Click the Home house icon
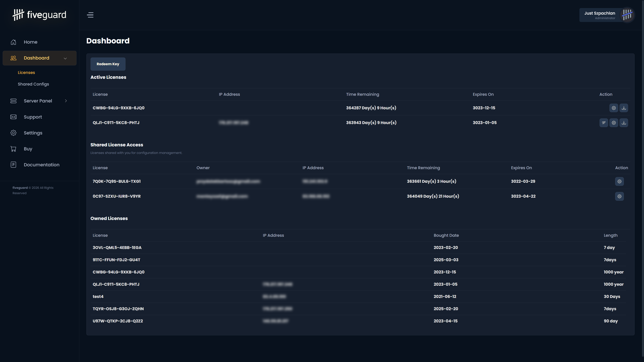The width and height of the screenshot is (644, 362). 13,42
